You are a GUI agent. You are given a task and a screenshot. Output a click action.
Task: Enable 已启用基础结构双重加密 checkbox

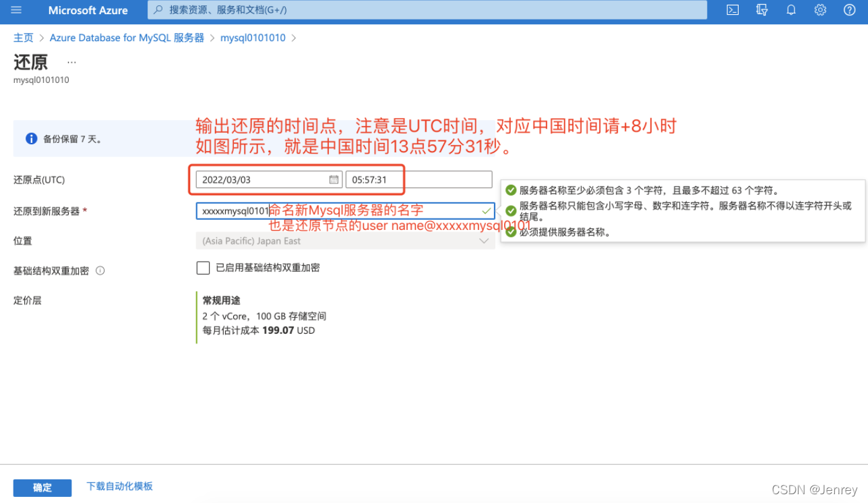(203, 268)
